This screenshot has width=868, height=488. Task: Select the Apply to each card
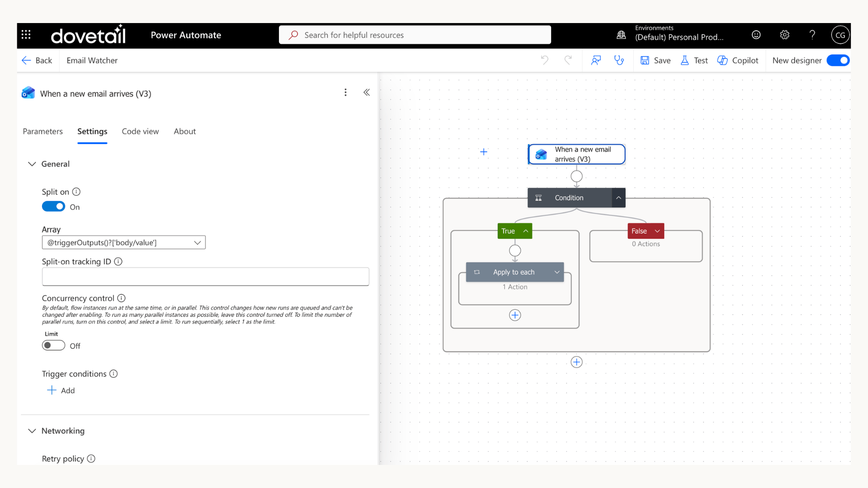(x=515, y=272)
